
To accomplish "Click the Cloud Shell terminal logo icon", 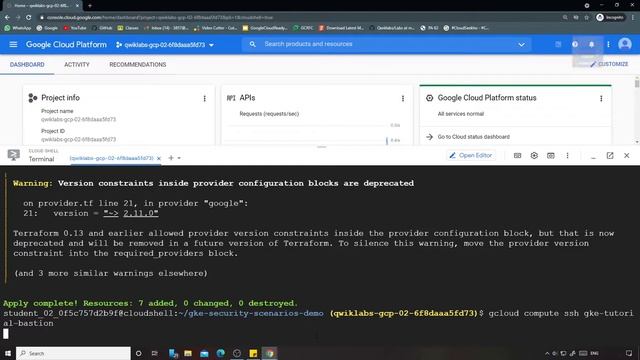I will pos(13,155).
